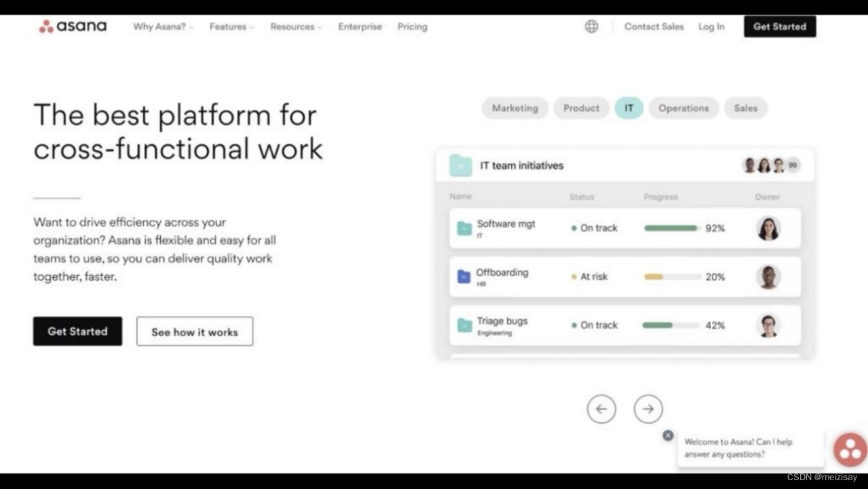Click the previous carousel arrow
This screenshot has width=868, height=489.
click(601, 409)
